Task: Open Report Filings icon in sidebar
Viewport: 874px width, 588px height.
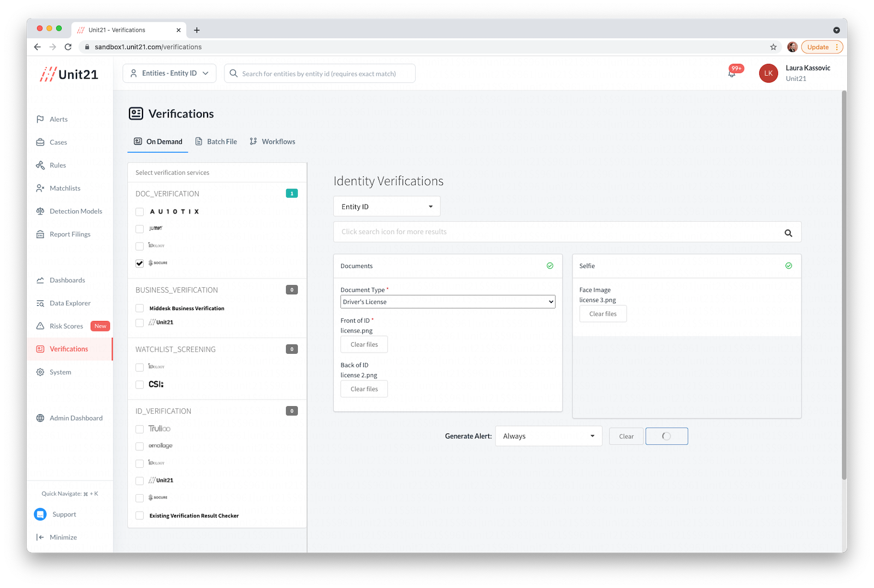Action: pos(40,234)
